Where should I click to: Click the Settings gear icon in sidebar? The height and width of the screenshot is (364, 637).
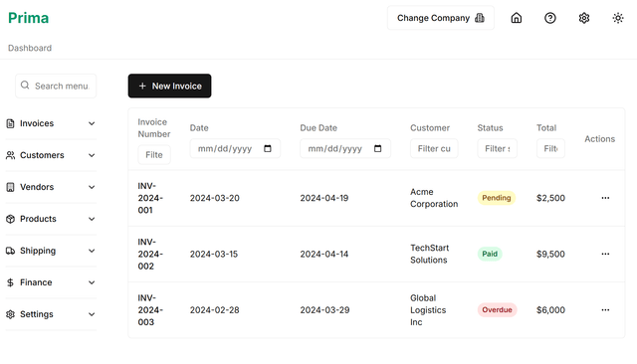11,314
